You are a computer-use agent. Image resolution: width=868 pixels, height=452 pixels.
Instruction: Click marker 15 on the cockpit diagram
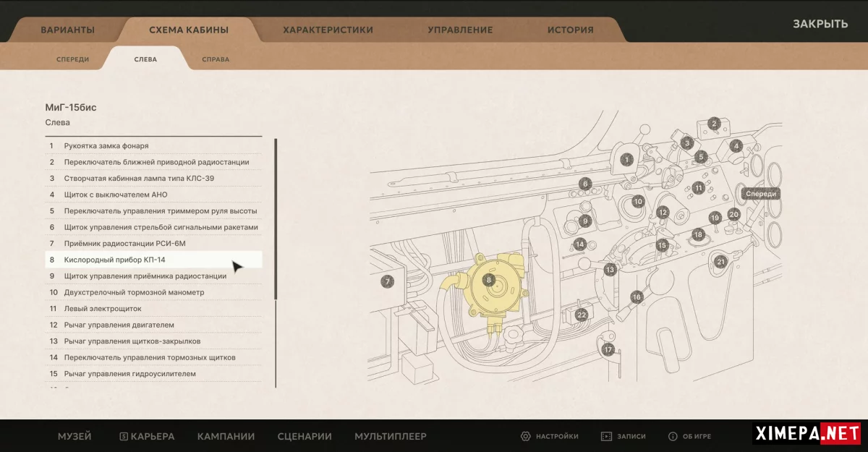pos(662,245)
